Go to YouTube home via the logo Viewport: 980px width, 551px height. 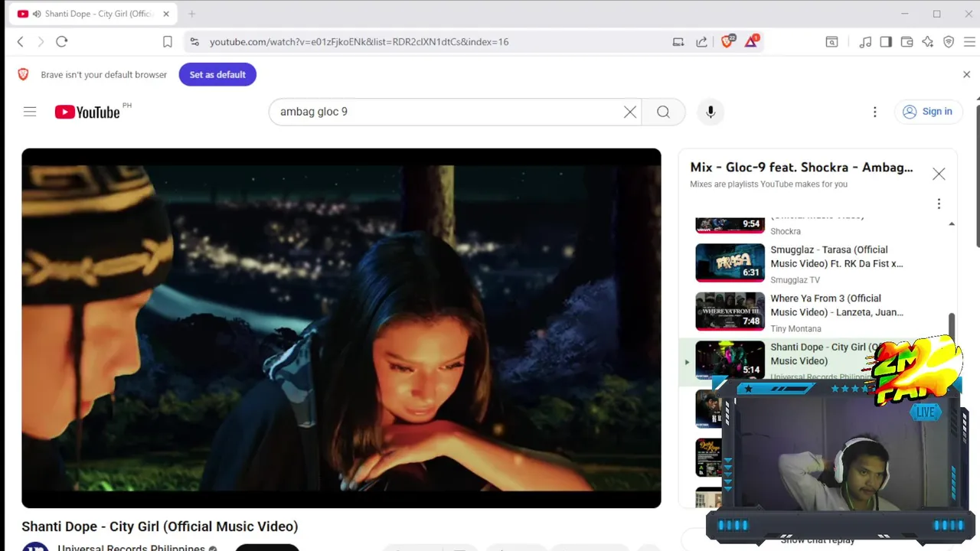pos(88,112)
